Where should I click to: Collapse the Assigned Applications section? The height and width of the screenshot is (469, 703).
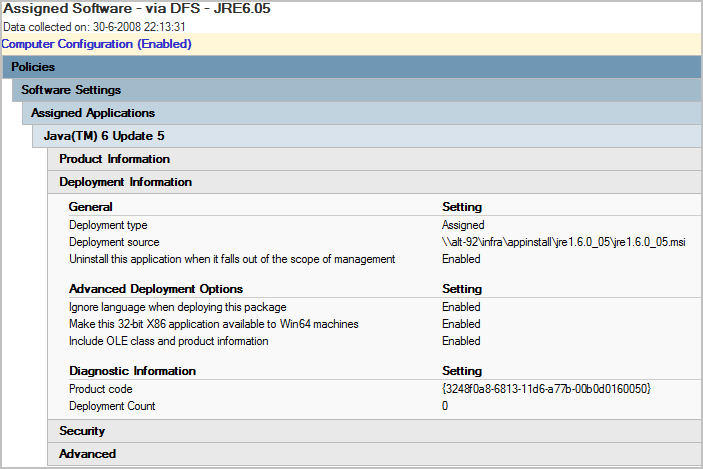(361, 113)
